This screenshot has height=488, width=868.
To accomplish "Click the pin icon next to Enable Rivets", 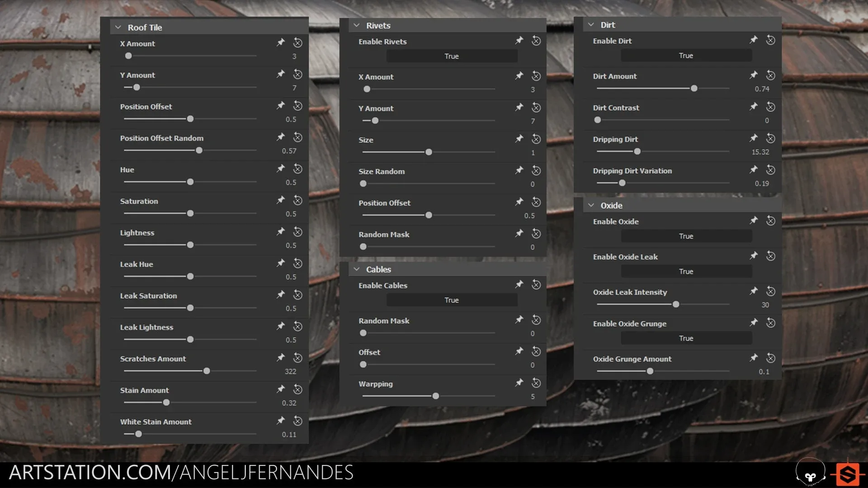I will click(519, 41).
